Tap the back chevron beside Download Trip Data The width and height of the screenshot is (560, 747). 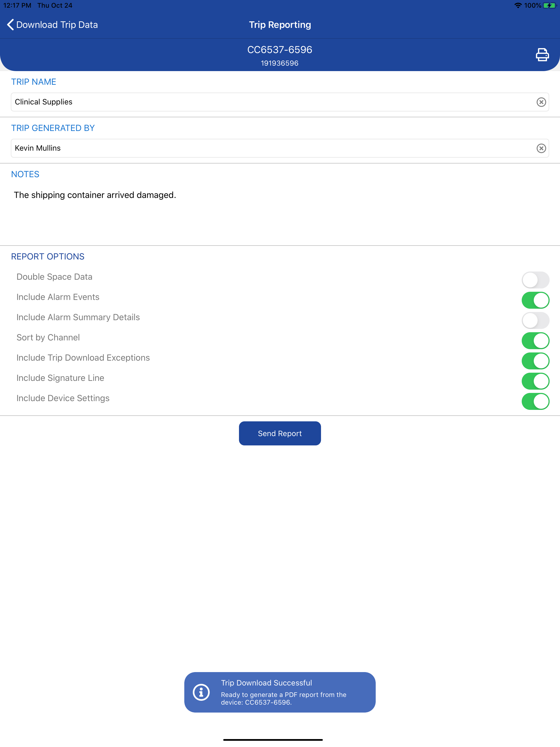point(10,25)
